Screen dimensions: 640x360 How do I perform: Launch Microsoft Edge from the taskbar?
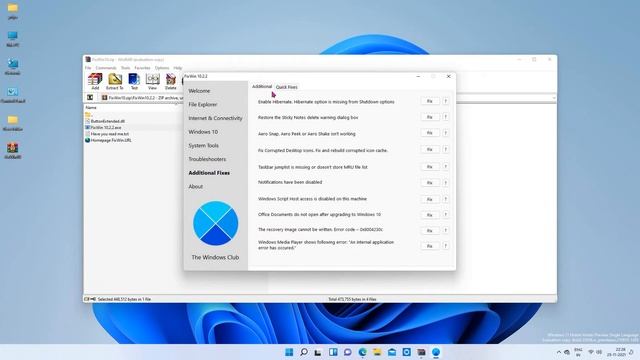click(362, 352)
